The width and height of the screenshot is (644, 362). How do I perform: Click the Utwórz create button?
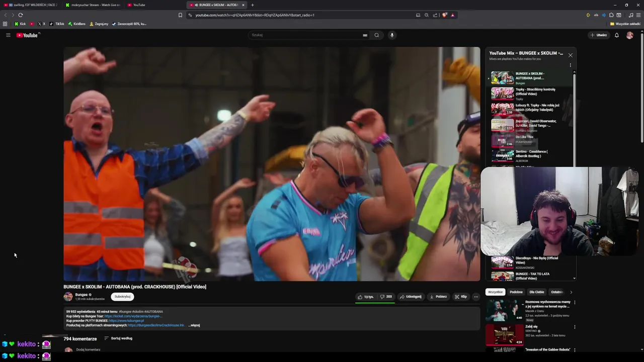(x=599, y=35)
